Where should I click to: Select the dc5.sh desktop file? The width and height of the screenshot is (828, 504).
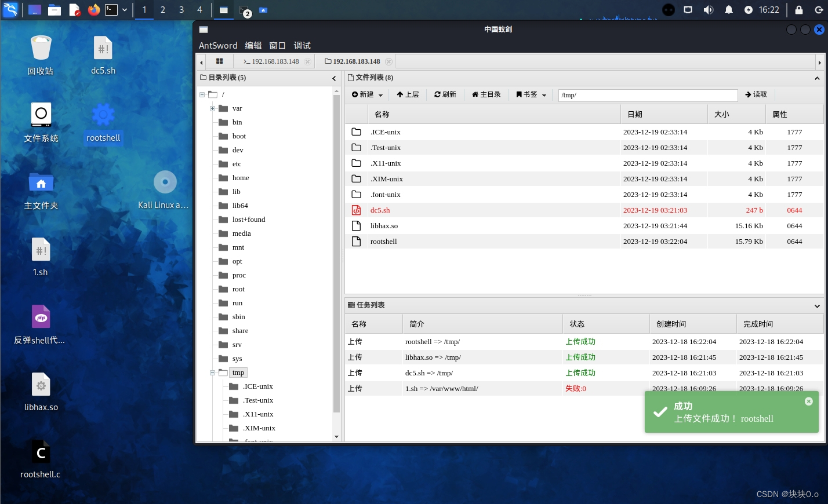[103, 55]
